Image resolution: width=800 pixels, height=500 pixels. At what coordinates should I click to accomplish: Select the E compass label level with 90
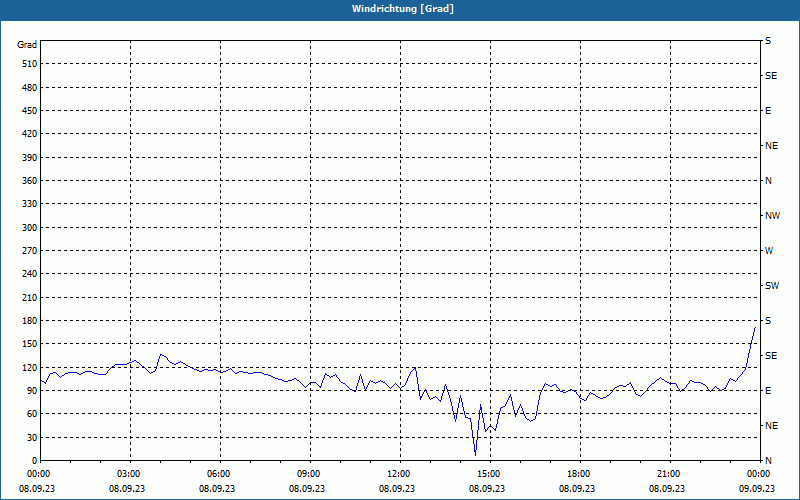pos(768,391)
